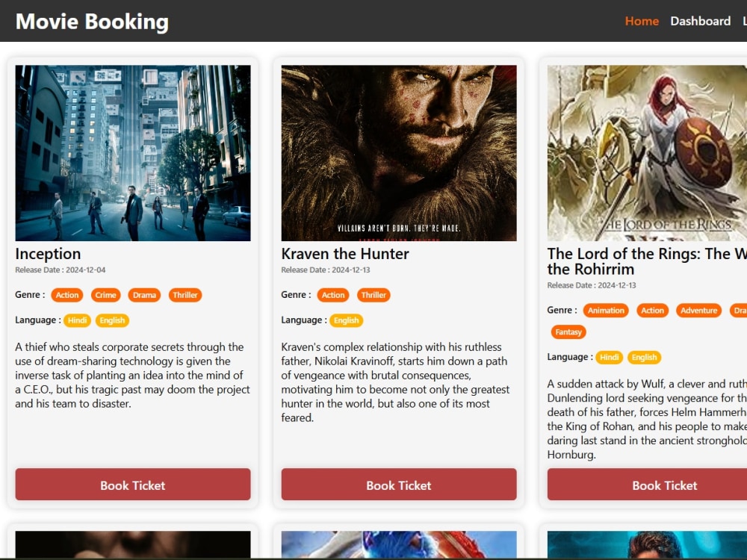The image size is (747, 560).
Task: Book a ticket for Kraven the Hunter
Action: pyautogui.click(x=399, y=485)
